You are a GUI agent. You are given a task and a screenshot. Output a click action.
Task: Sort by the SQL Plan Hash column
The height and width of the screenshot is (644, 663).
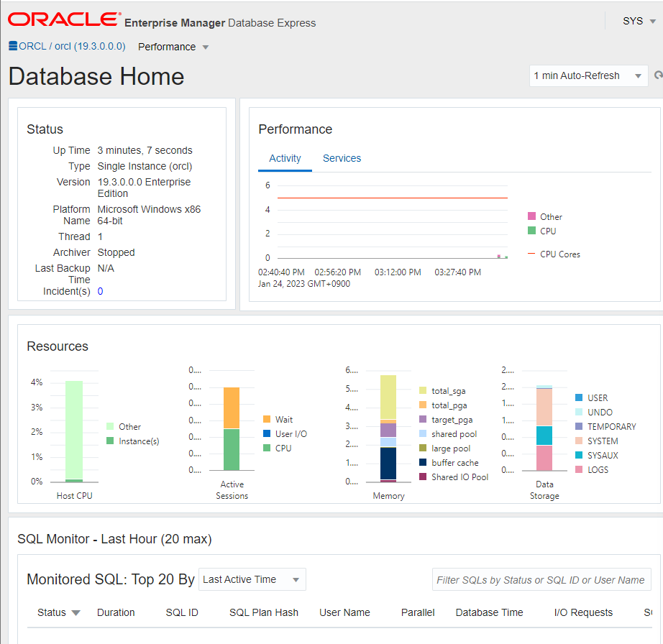pyautogui.click(x=264, y=612)
